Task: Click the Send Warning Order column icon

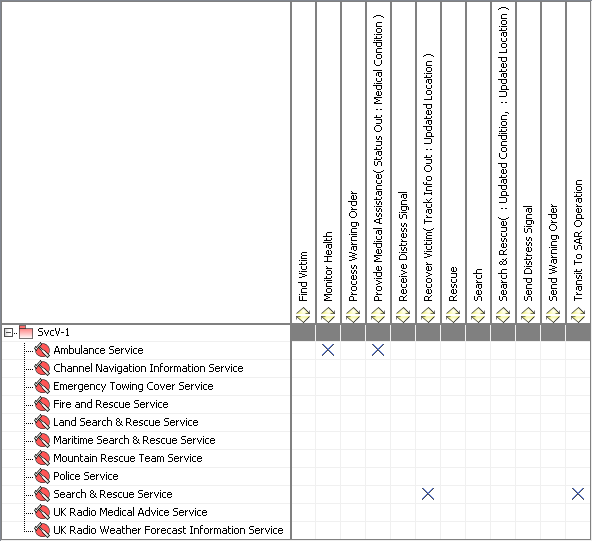Action: pyautogui.click(x=553, y=315)
